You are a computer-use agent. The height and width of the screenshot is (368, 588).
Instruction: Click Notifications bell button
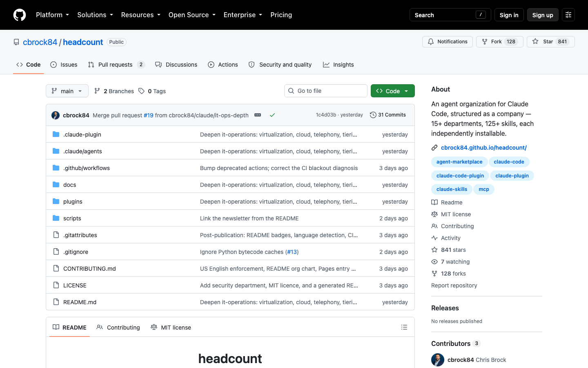[448, 42]
